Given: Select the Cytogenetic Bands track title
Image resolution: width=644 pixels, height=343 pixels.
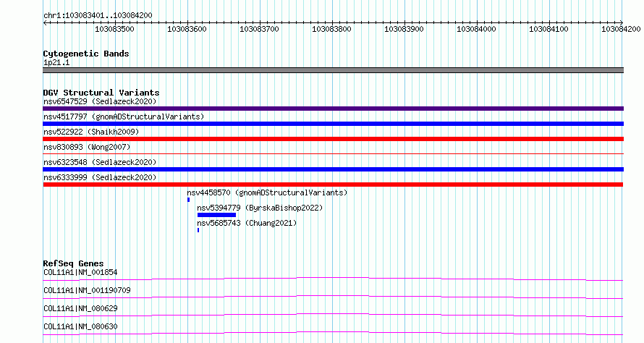Looking at the screenshot, I should coord(86,54).
